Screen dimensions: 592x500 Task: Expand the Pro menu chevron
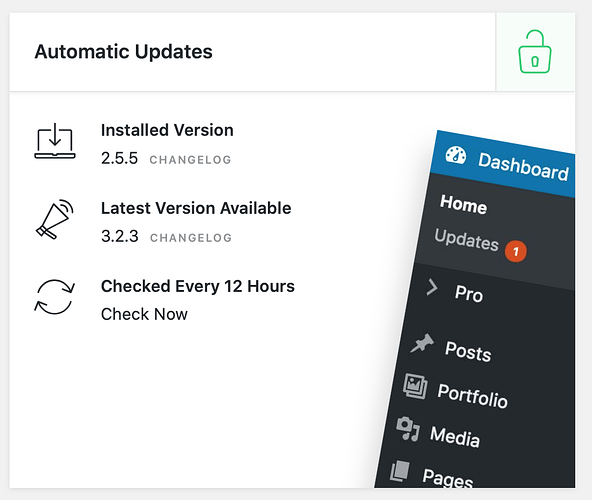point(432,287)
